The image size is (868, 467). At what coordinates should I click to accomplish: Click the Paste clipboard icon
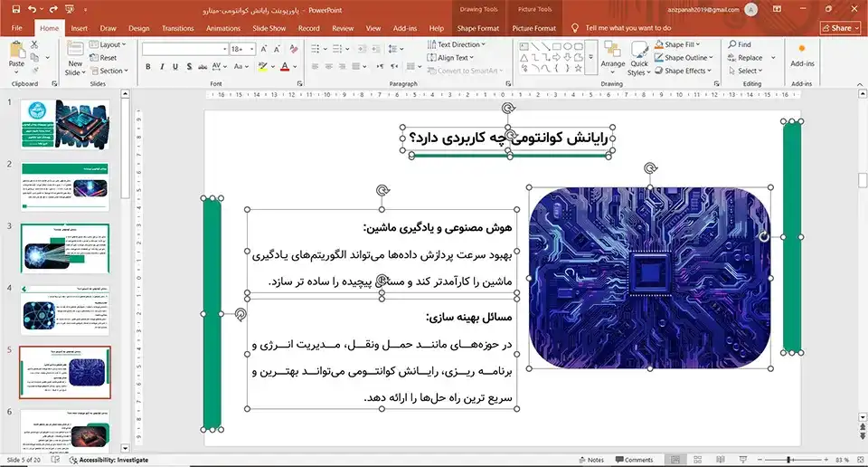(16, 51)
